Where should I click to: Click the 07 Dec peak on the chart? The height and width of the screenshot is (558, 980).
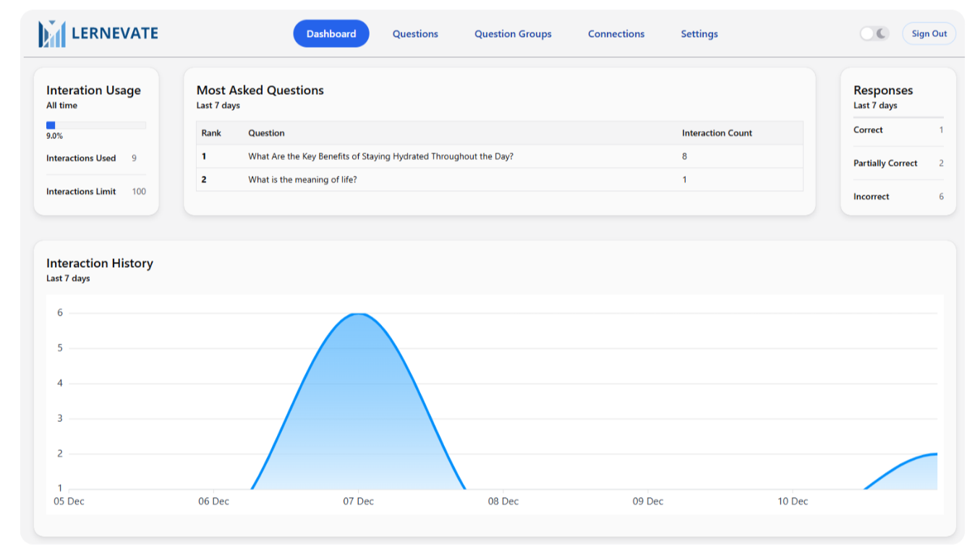click(x=359, y=313)
